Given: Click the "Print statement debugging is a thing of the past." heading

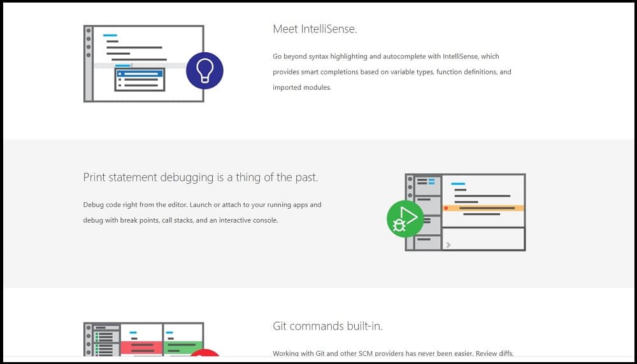Looking at the screenshot, I should click(201, 178).
